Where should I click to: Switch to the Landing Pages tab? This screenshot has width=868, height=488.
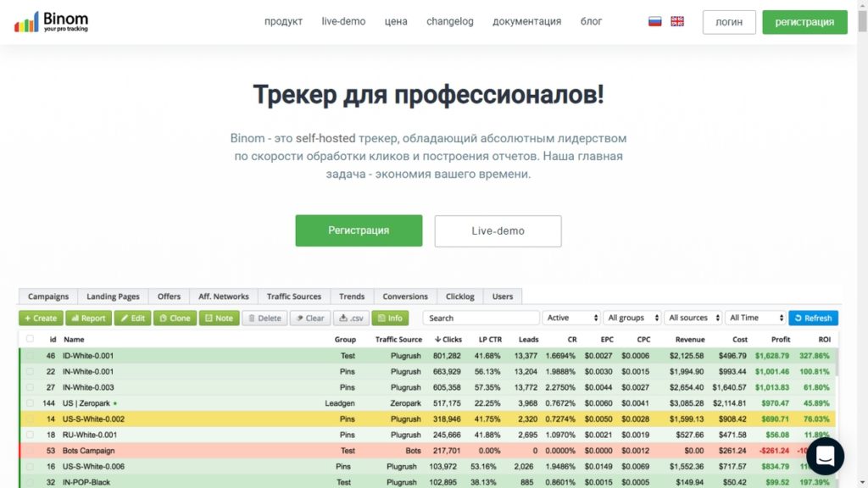[113, 297]
